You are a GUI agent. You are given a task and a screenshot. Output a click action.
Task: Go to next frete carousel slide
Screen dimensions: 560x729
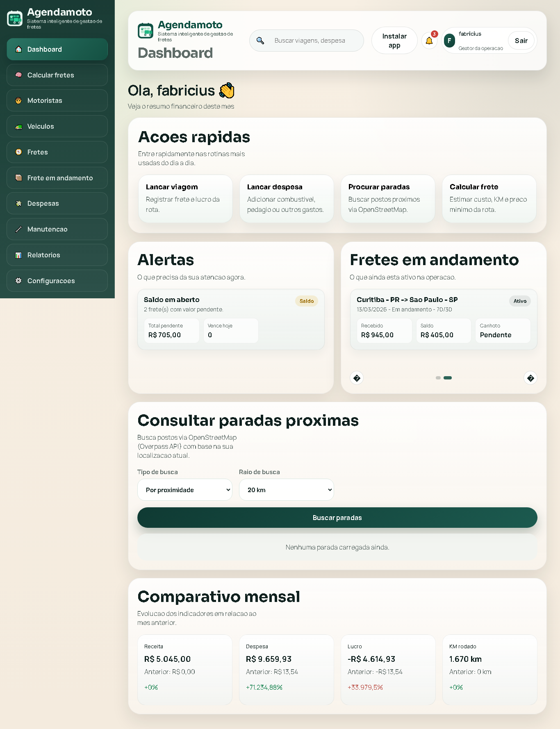(x=530, y=378)
